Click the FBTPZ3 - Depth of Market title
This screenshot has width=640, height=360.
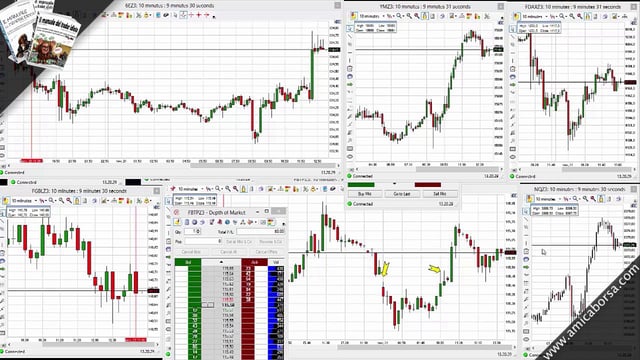pos(216,212)
